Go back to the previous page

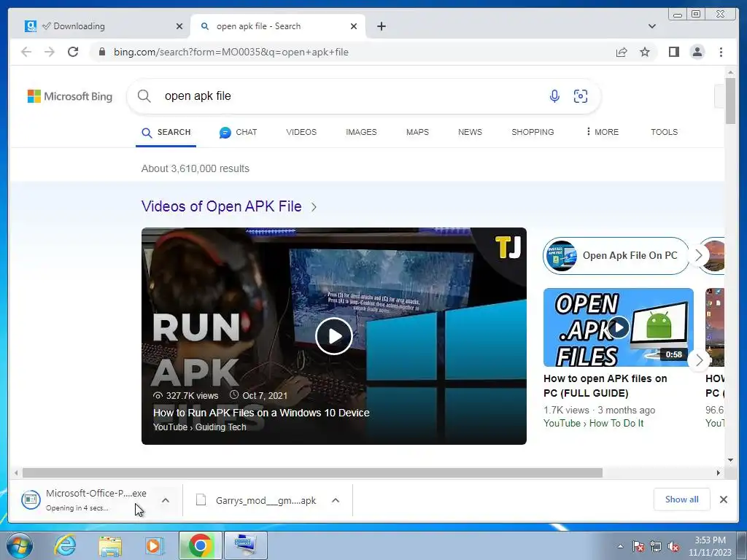[26, 52]
